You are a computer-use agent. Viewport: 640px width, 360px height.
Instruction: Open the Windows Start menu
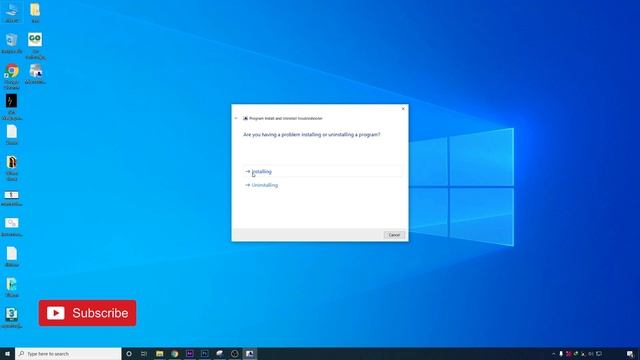coord(7,353)
